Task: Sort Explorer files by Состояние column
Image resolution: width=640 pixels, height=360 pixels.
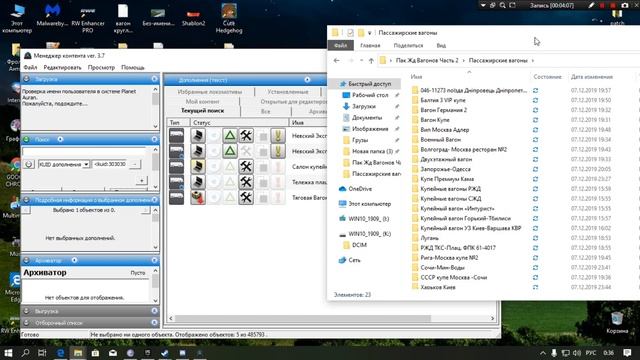Action: pyautogui.click(x=547, y=77)
